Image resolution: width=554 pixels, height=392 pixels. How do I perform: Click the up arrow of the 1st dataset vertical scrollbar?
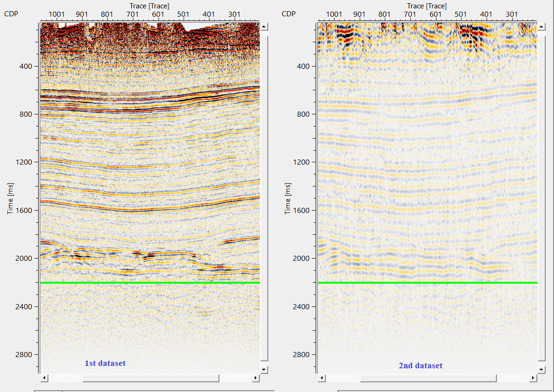click(264, 27)
